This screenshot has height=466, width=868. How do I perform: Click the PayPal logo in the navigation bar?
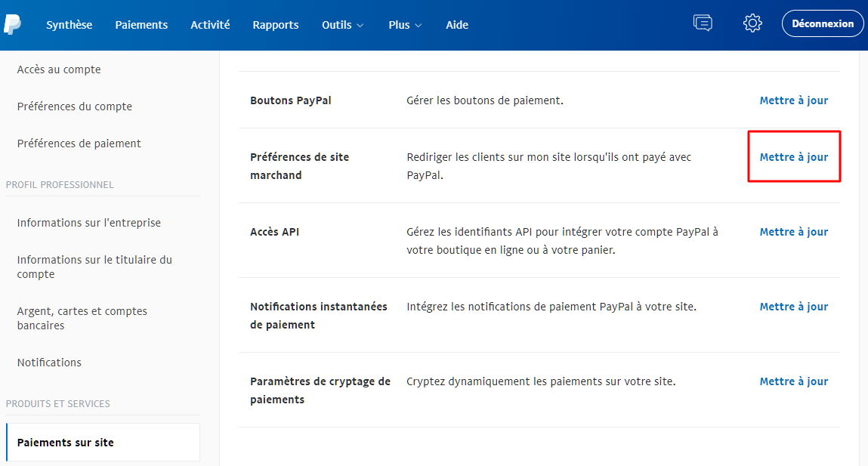[14, 24]
